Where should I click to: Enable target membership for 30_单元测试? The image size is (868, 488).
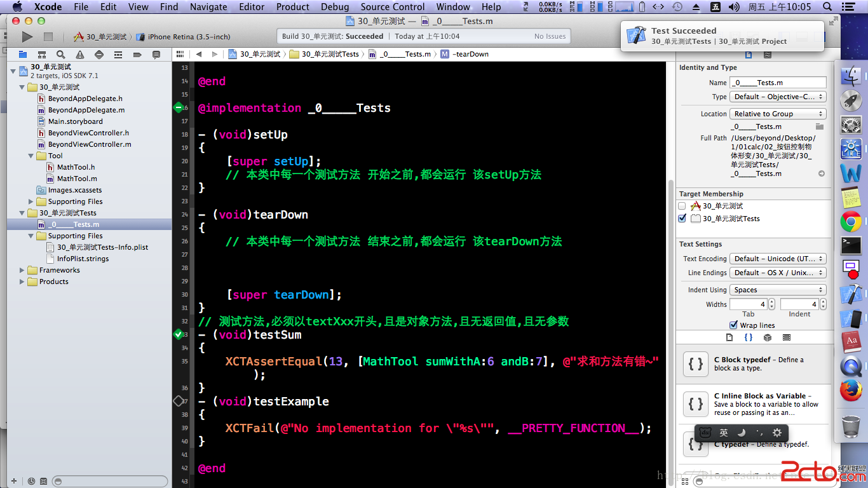pyautogui.click(x=682, y=206)
